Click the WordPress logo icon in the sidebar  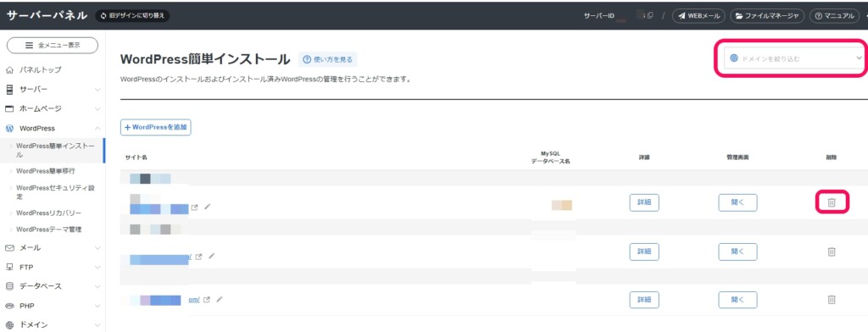tap(8, 129)
